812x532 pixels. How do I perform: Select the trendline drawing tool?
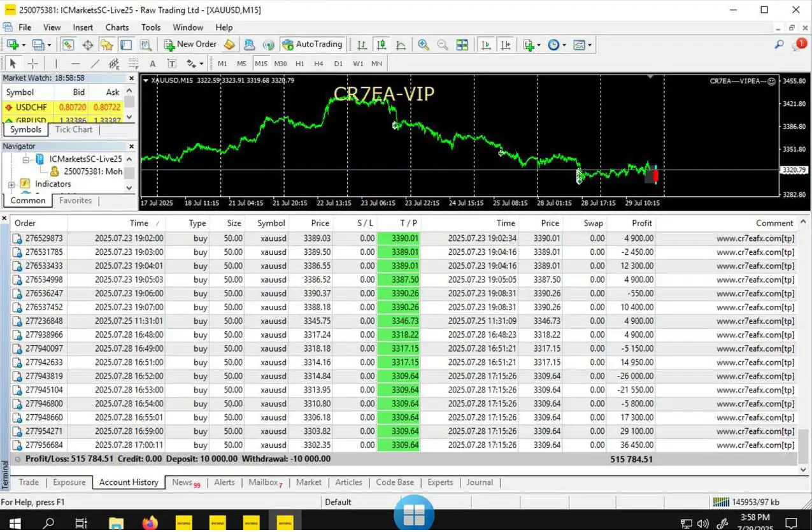[x=95, y=64]
